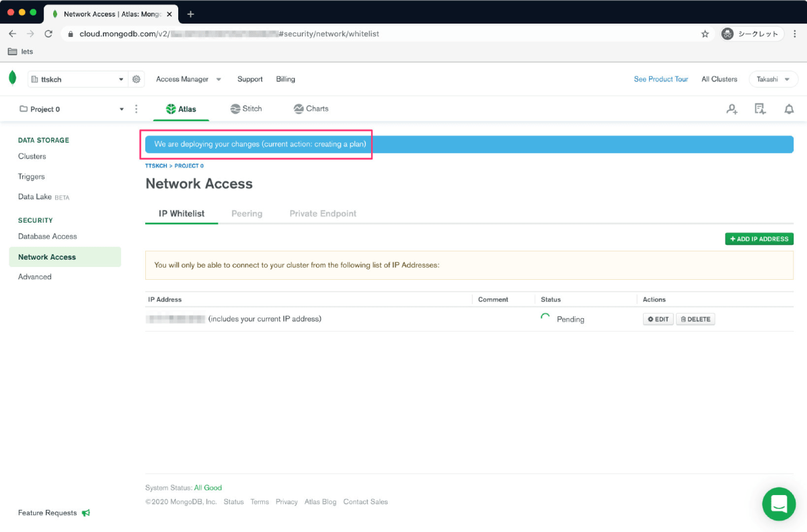807x532 pixels.
Task: Open the ttskch organization dropdown
Action: tap(77, 79)
